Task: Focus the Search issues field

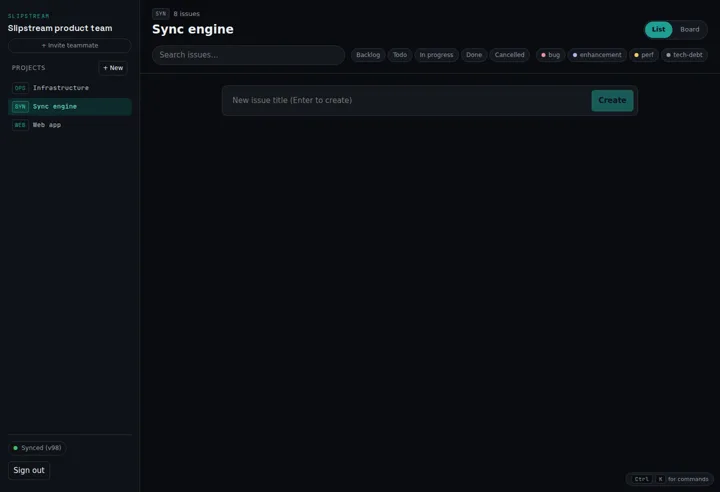Action: click(x=248, y=55)
